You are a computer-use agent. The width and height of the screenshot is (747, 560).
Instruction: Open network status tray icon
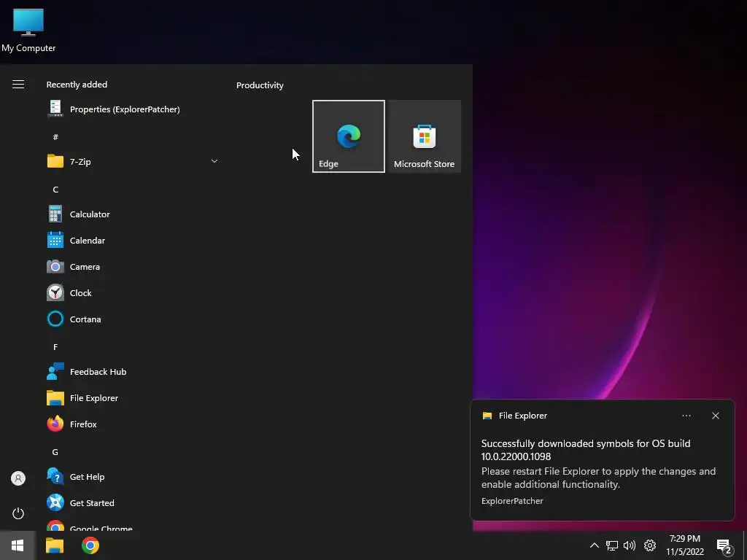[x=612, y=545]
